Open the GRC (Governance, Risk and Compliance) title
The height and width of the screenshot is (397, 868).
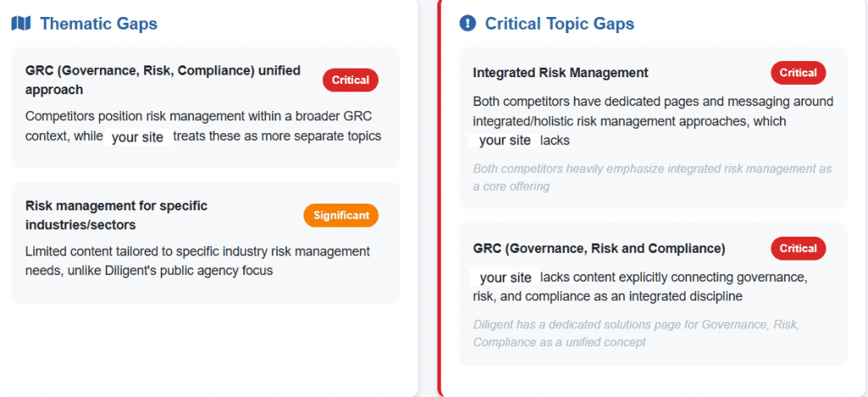click(598, 249)
